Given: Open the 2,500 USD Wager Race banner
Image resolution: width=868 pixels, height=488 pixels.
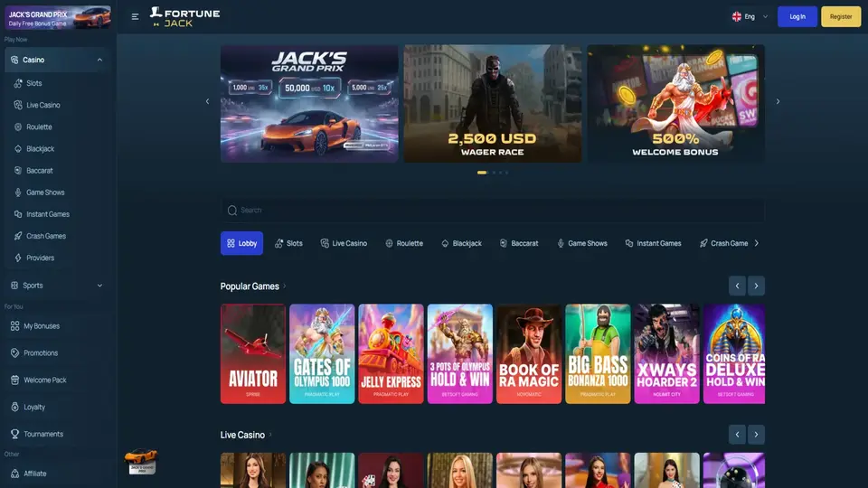Looking at the screenshot, I should pyautogui.click(x=493, y=103).
